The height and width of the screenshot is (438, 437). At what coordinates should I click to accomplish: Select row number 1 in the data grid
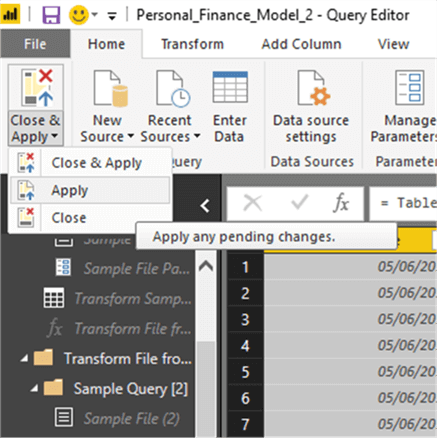coord(245,267)
